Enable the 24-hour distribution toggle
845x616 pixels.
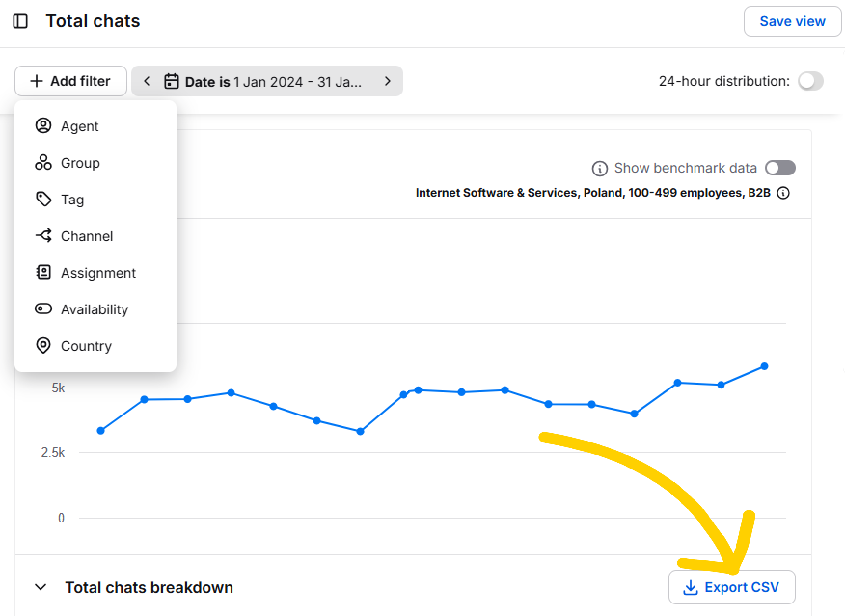810,81
